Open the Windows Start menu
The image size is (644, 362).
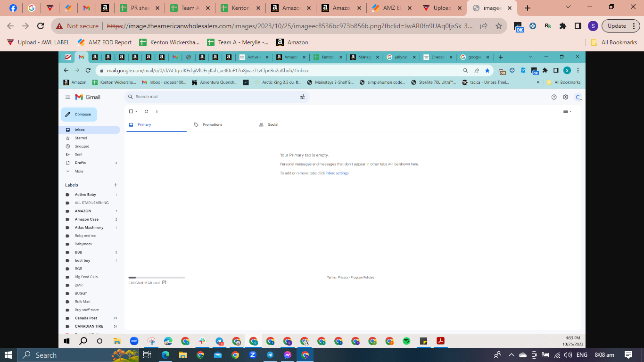(x=8, y=355)
